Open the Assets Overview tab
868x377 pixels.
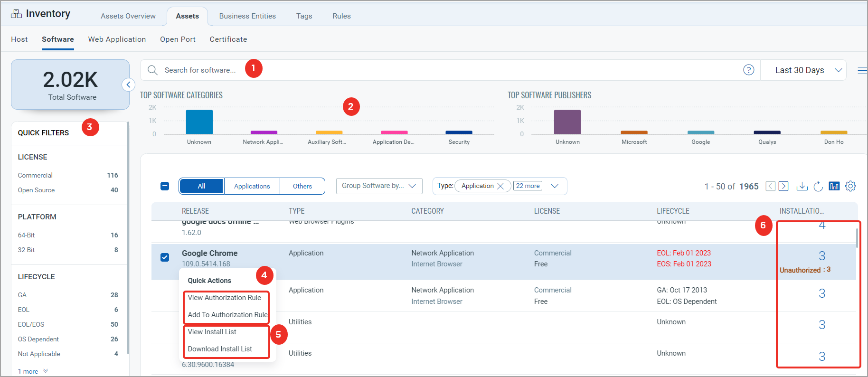pos(128,16)
